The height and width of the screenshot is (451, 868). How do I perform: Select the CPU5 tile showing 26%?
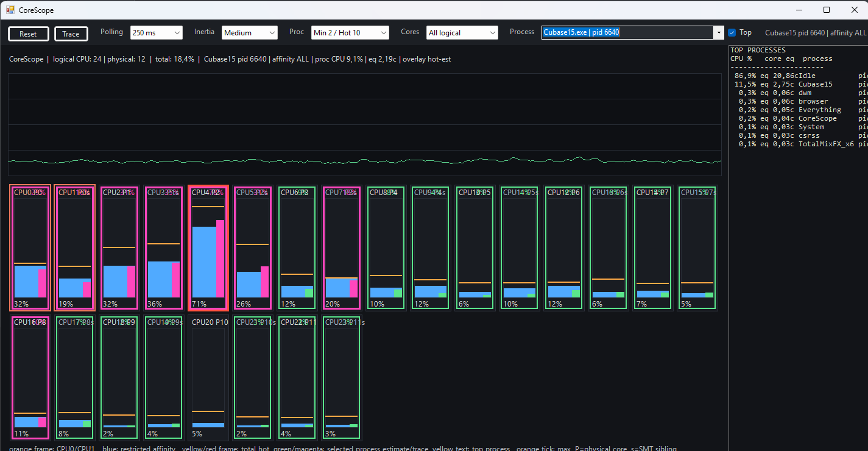click(x=253, y=248)
